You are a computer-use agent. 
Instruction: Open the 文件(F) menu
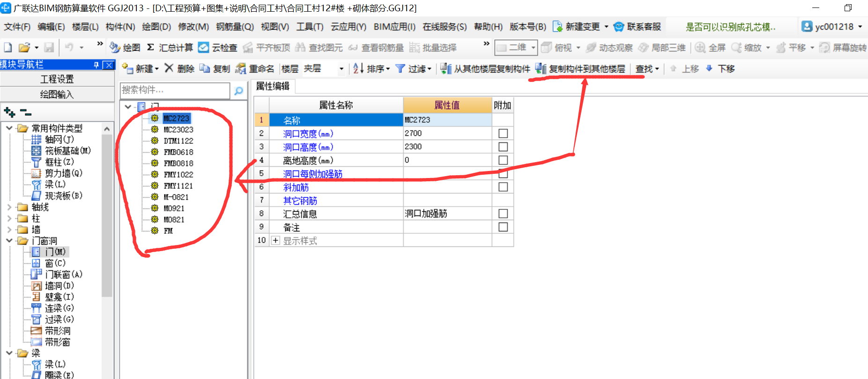(17, 27)
